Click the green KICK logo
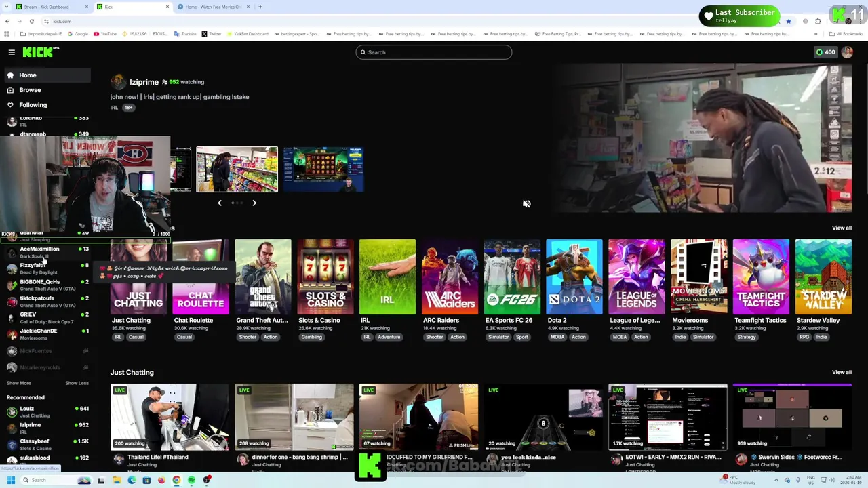 41,52
